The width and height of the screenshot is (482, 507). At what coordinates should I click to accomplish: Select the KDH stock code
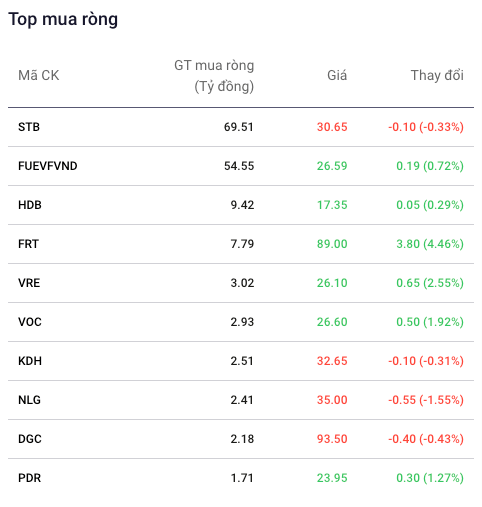point(30,361)
